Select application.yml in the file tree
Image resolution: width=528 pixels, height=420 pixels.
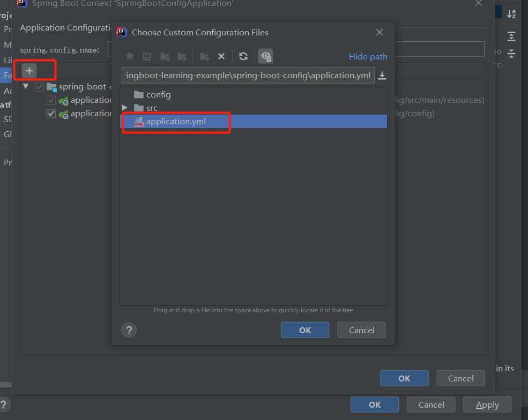coord(254,122)
